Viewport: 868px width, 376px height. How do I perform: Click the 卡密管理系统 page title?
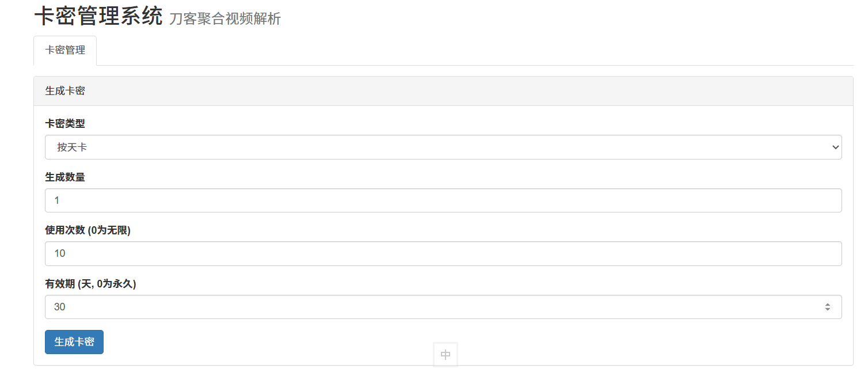point(98,16)
